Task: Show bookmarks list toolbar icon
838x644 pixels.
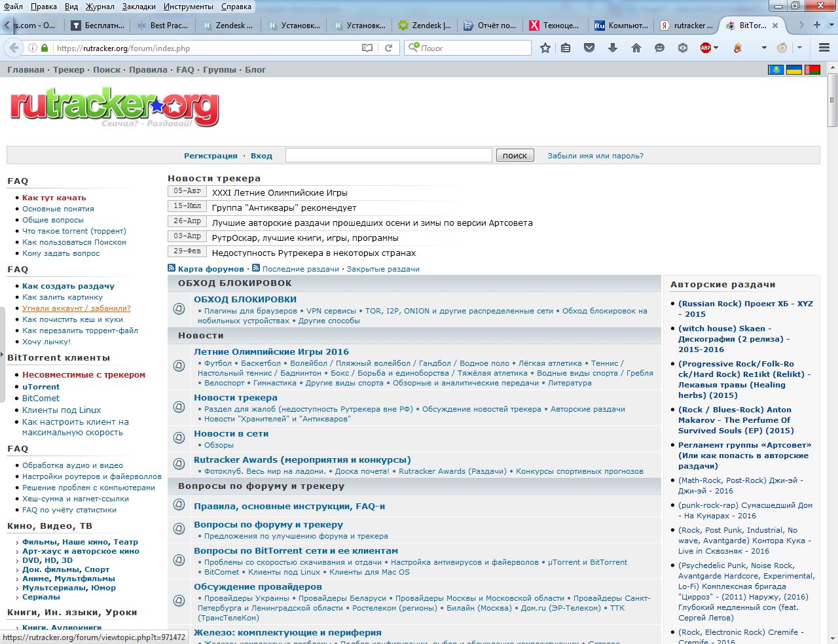Action: [566, 48]
